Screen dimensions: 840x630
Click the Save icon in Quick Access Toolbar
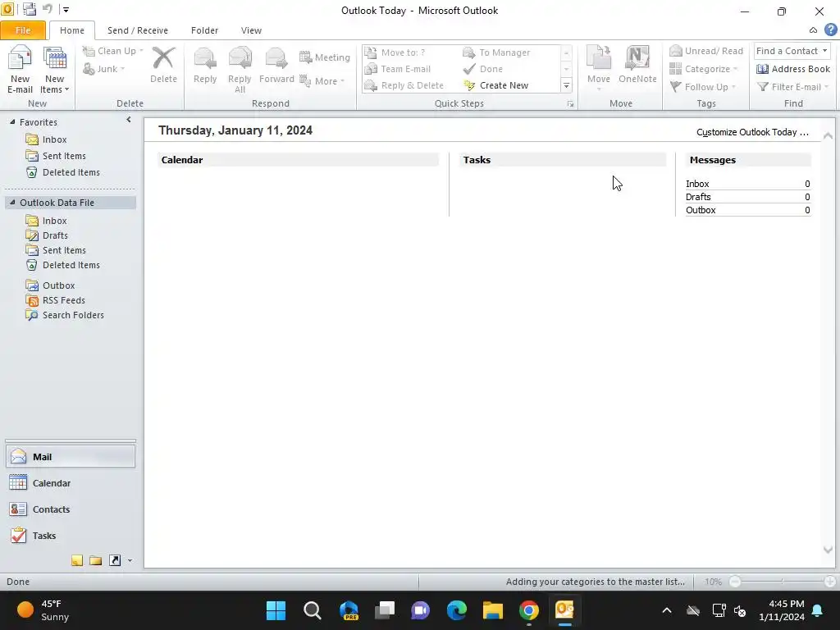pyautogui.click(x=29, y=9)
